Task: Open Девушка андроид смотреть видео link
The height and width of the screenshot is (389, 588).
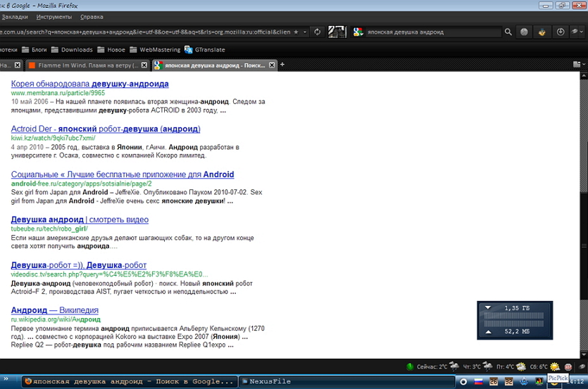Action: click(80, 219)
